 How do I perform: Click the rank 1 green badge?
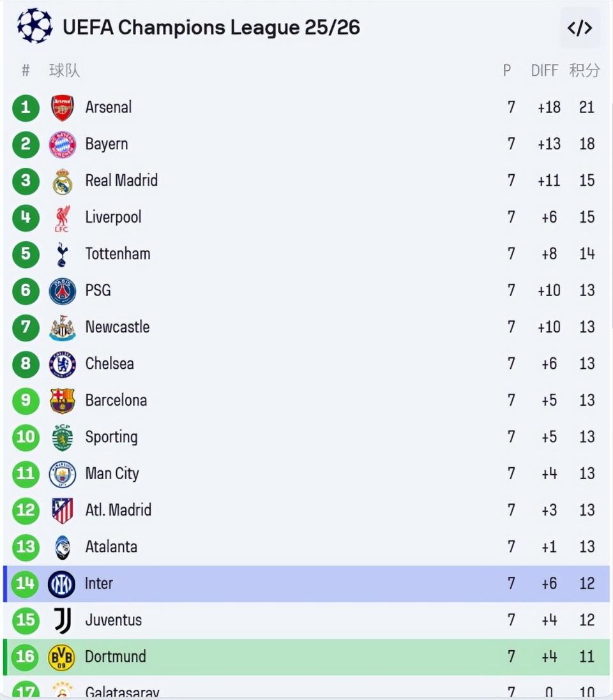[x=26, y=108]
